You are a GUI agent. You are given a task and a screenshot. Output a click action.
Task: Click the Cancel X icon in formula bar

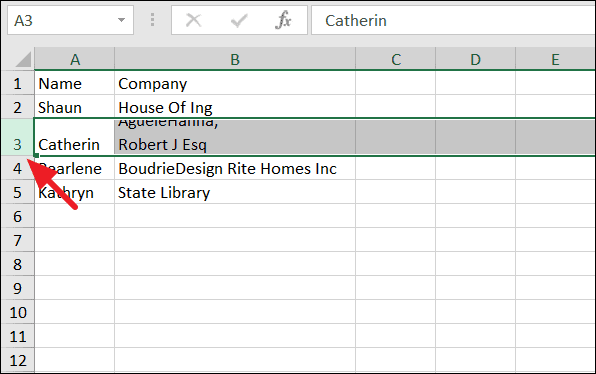tap(193, 21)
